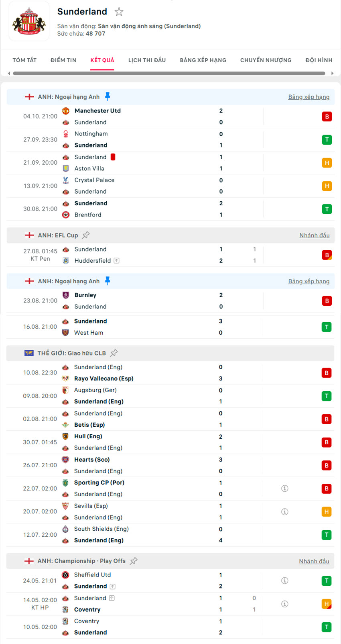Unpin the first Ngoại hạng Anh league
The image size is (341, 644).
pyautogui.click(x=108, y=96)
